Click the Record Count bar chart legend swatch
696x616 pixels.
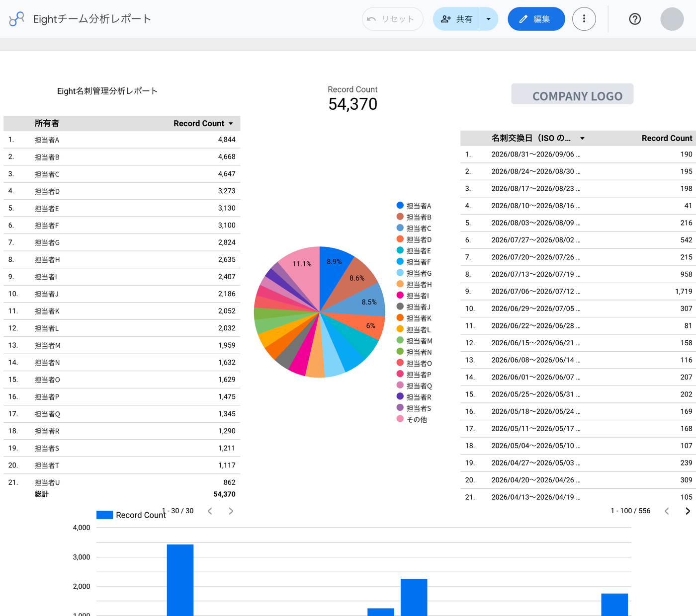point(104,515)
